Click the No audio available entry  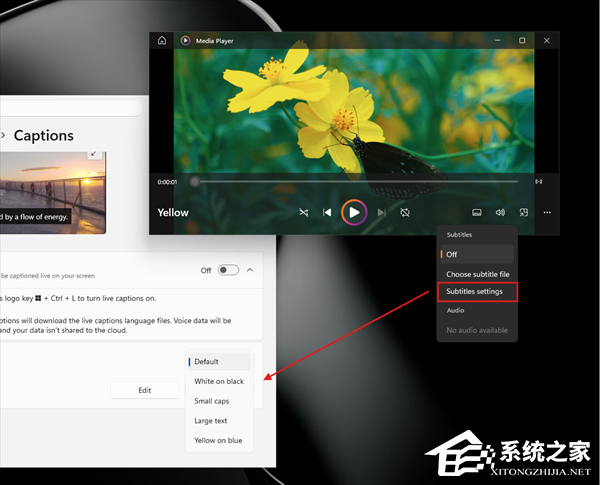(477, 330)
